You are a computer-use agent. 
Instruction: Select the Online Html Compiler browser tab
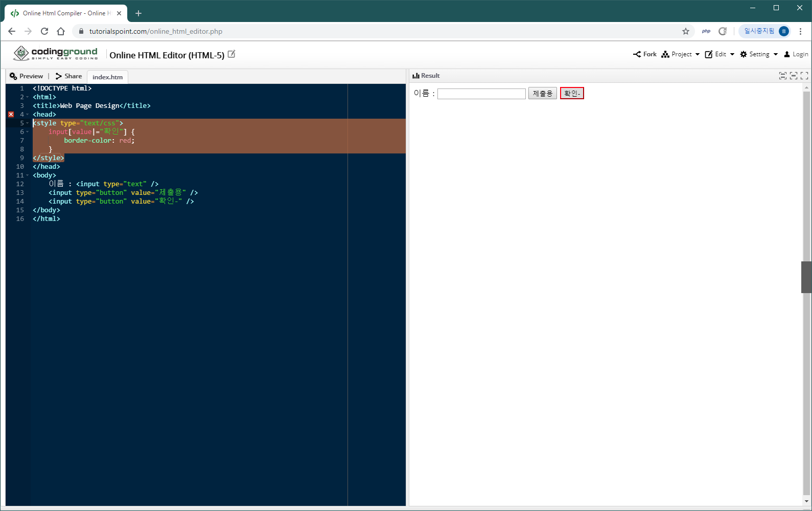(x=66, y=13)
